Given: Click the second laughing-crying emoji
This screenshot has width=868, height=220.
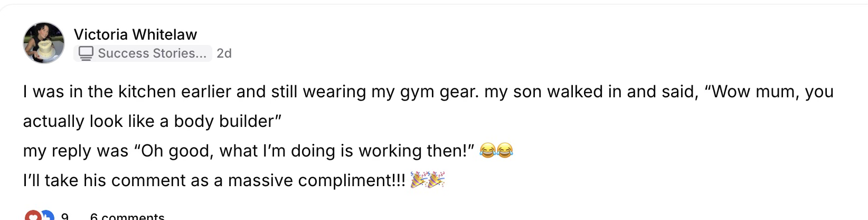Looking at the screenshot, I should (505, 151).
